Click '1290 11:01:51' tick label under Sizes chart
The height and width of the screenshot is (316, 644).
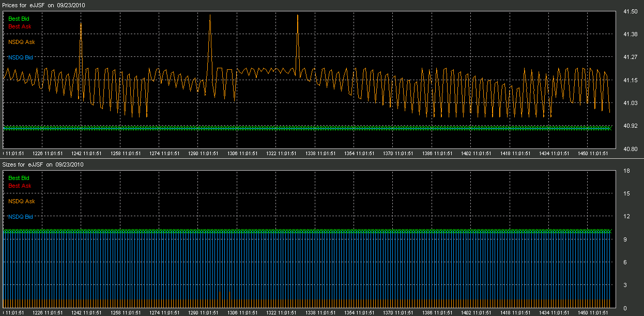click(203, 313)
